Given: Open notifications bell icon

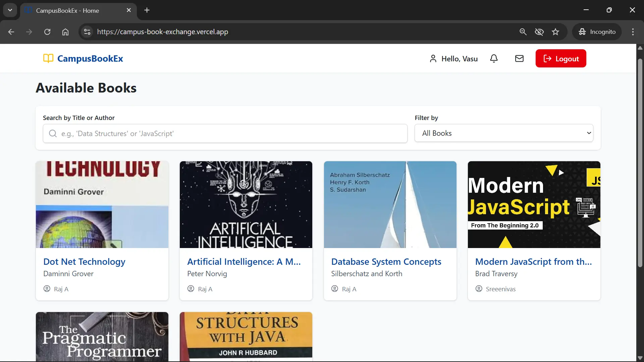Looking at the screenshot, I should click(x=494, y=59).
